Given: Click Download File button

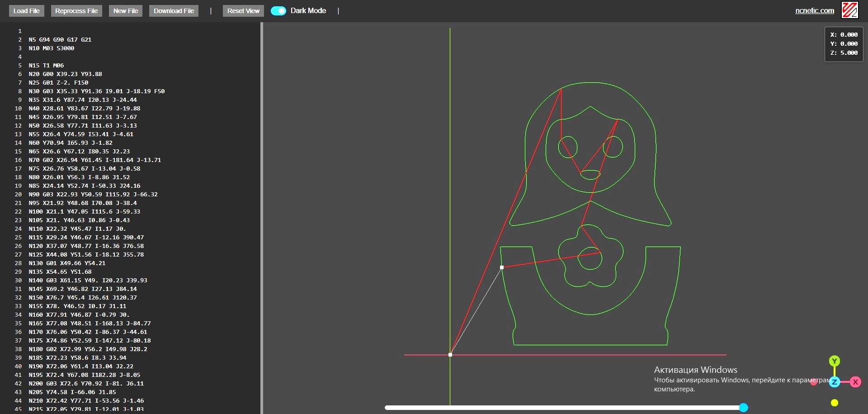Looking at the screenshot, I should 174,11.
